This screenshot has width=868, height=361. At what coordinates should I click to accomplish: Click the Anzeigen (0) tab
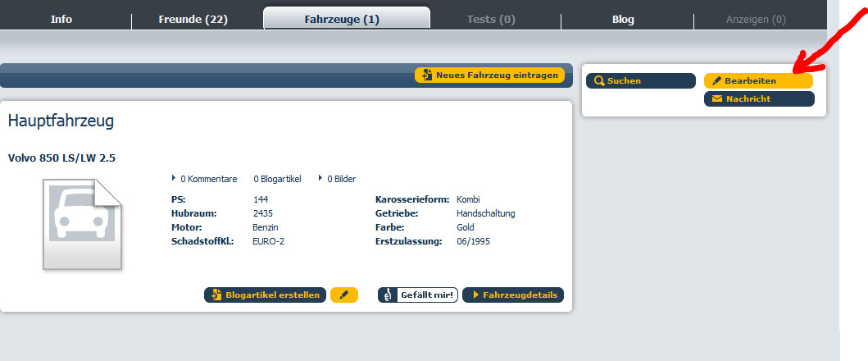(x=755, y=19)
